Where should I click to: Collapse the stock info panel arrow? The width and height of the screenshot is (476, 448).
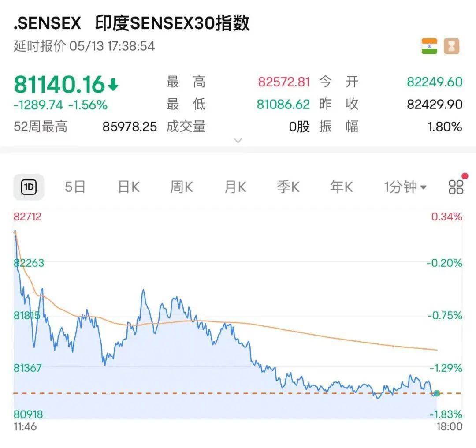click(x=238, y=140)
